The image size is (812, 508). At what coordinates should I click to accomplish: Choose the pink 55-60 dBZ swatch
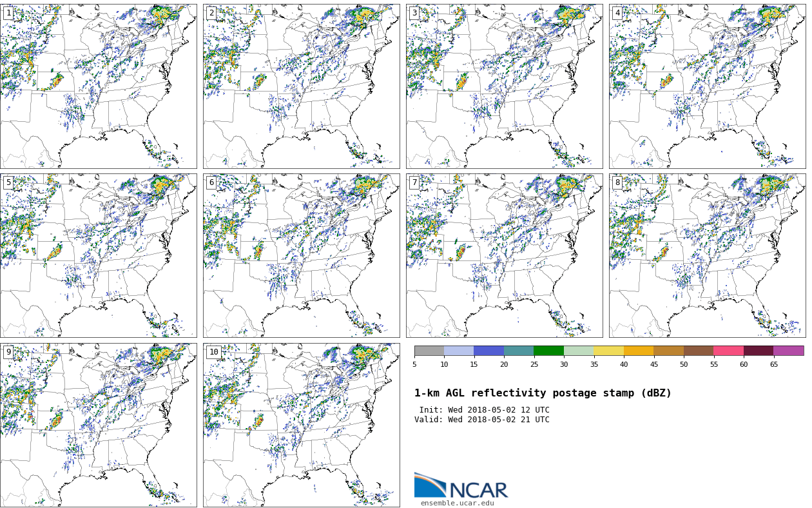coord(728,351)
